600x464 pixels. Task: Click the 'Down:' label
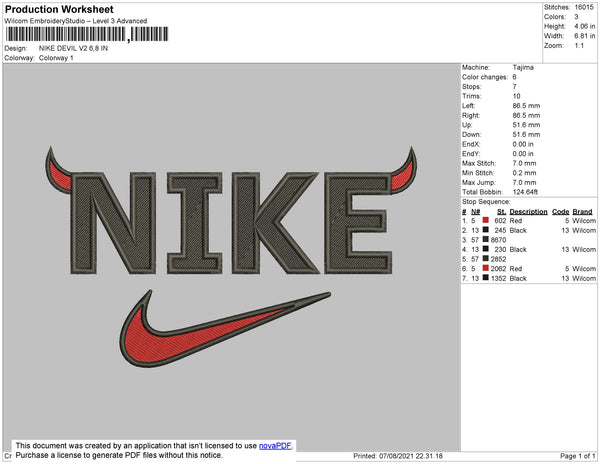coord(471,134)
